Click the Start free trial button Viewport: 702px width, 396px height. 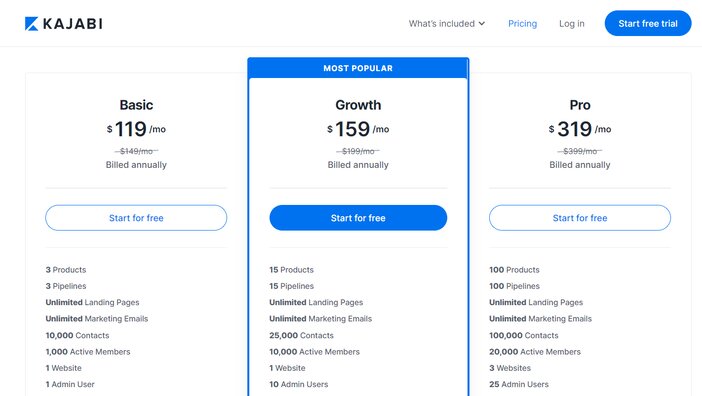pos(648,23)
